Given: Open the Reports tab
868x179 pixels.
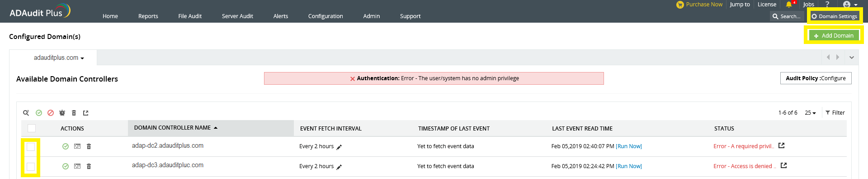Looking at the screenshot, I should (148, 16).
